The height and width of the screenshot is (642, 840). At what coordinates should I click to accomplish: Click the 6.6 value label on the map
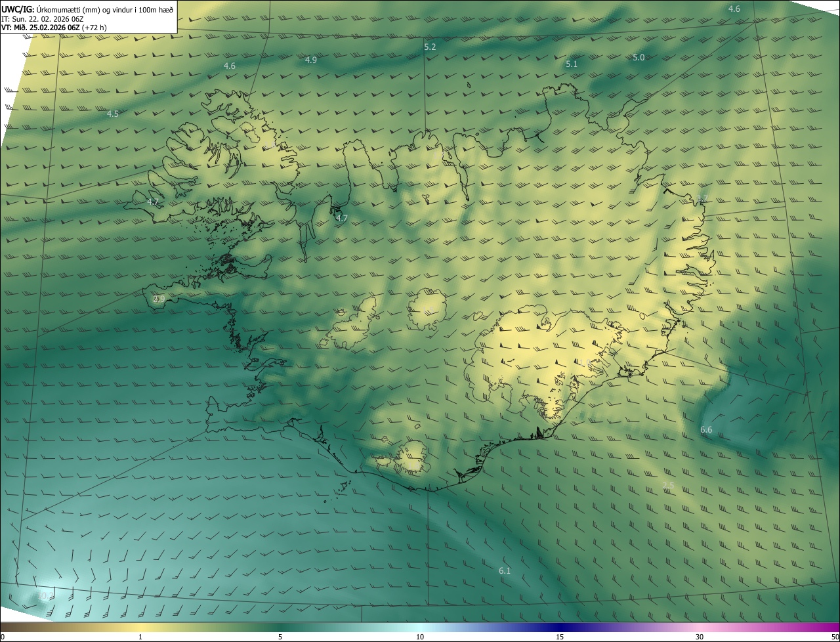[706, 430]
